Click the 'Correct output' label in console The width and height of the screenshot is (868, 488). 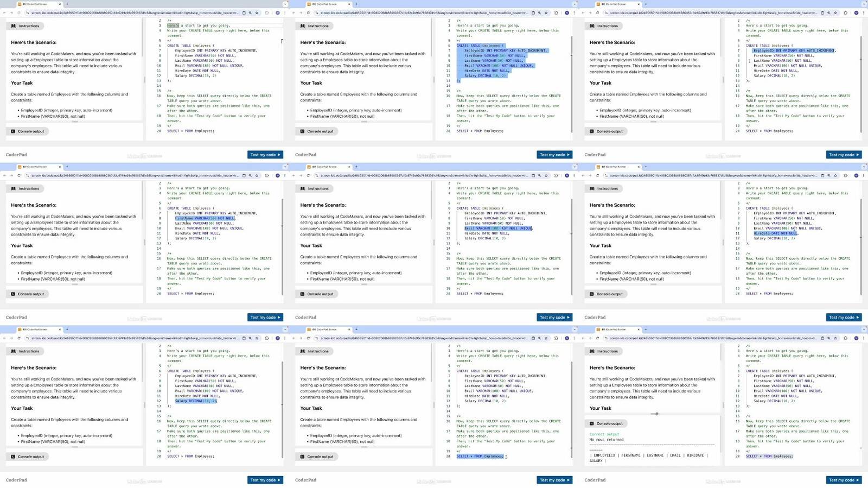point(604,434)
